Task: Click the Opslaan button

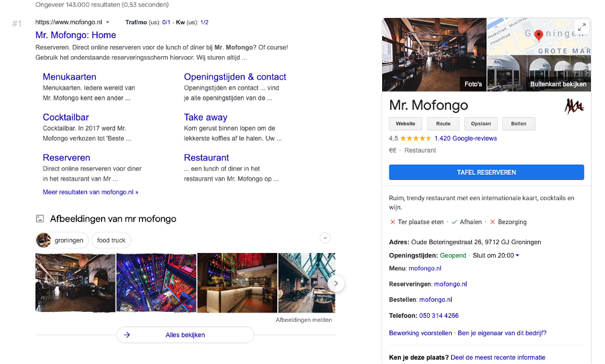Action: pyautogui.click(x=481, y=124)
